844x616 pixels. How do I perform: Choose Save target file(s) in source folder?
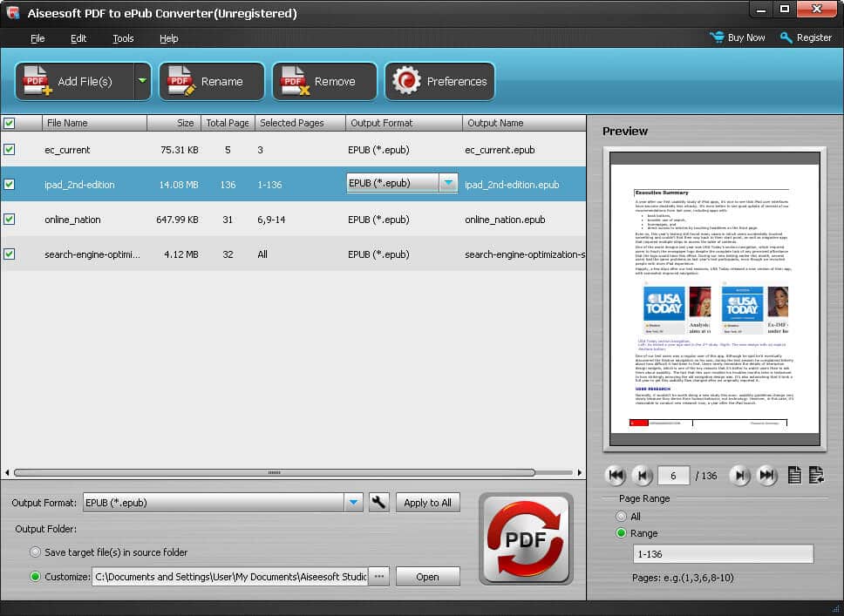[36, 552]
